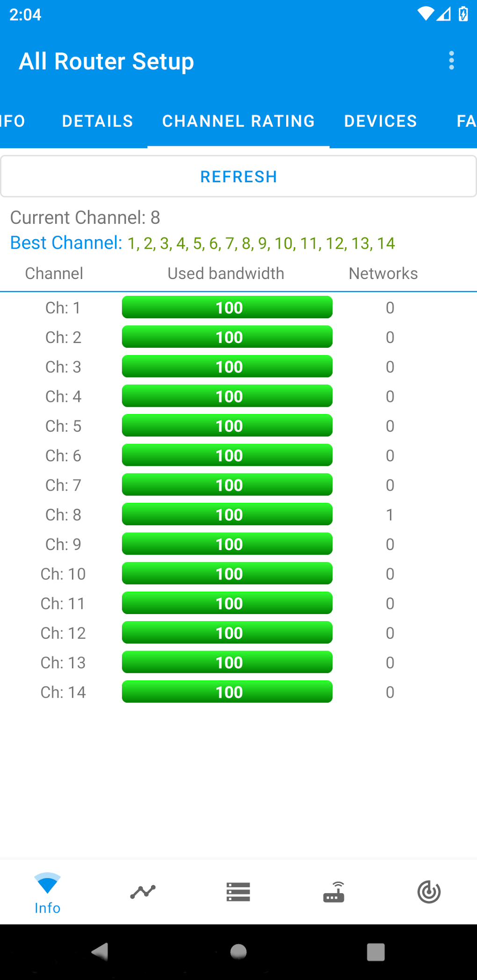The width and height of the screenshot is (477, 980).
Task: Open the three-dot overflow menu
Action: tap(451, 60)
